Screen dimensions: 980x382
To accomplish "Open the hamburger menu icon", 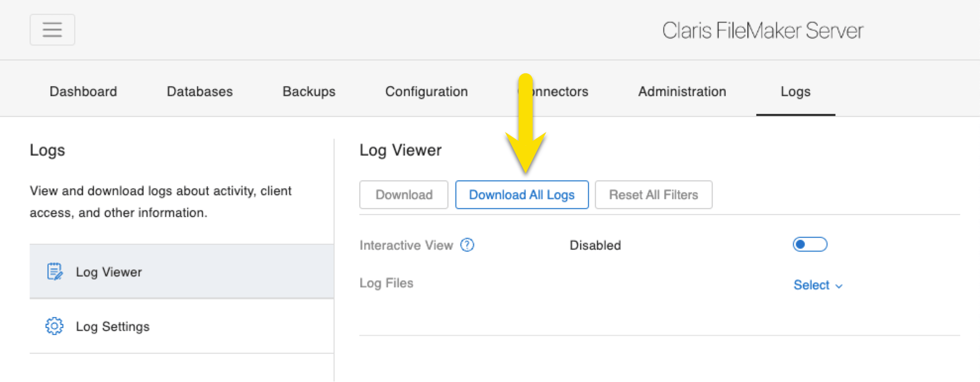I will pos(52,30).
